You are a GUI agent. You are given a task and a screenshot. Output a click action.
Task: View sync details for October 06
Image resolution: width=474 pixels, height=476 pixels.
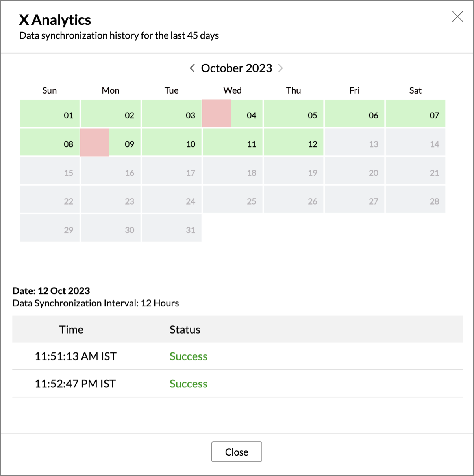tap(355, 113)
